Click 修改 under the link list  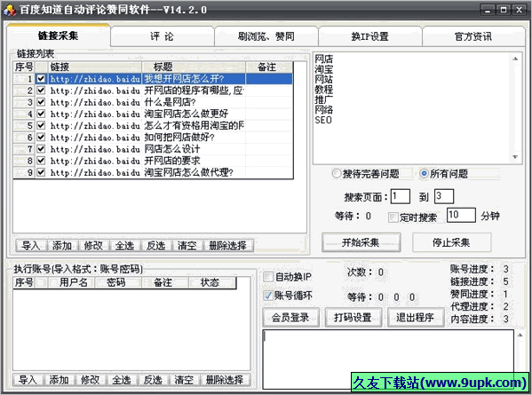click(93, 246)
